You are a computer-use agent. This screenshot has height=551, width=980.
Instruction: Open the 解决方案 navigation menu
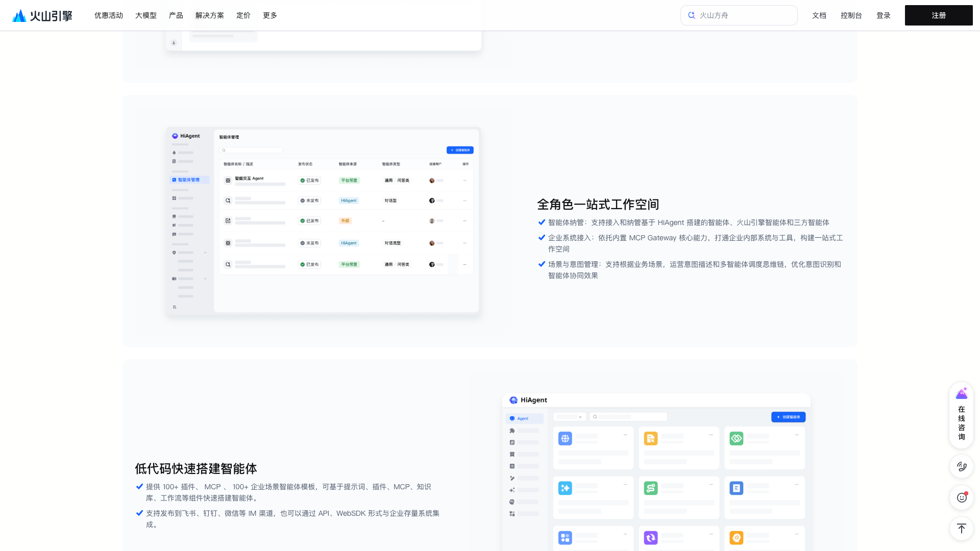tap(210, 15)
